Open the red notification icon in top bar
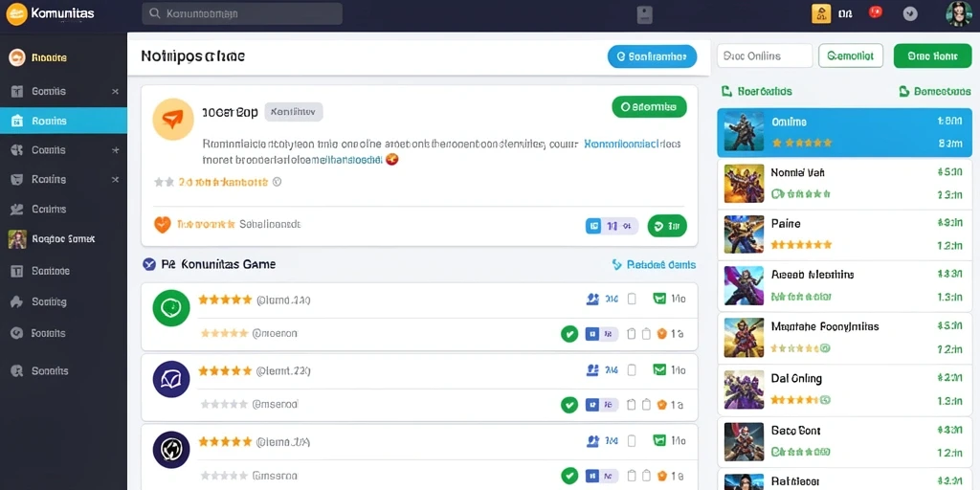 tap(876, 11)
